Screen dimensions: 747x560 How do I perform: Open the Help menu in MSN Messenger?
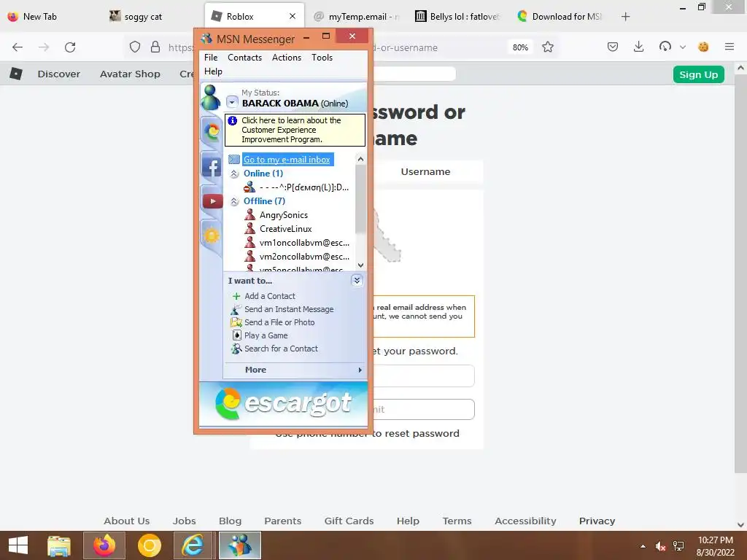(x=213, y=71)
